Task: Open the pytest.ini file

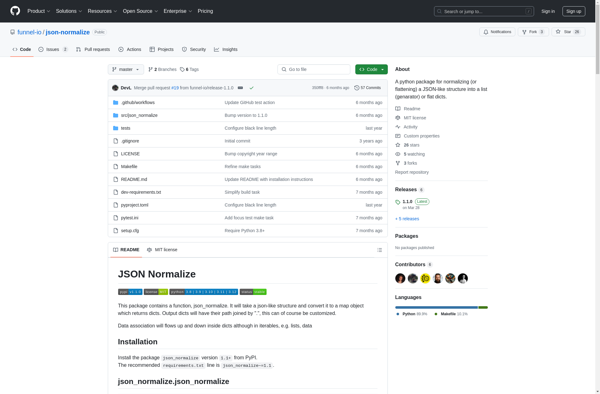Action: click(130, 218)
